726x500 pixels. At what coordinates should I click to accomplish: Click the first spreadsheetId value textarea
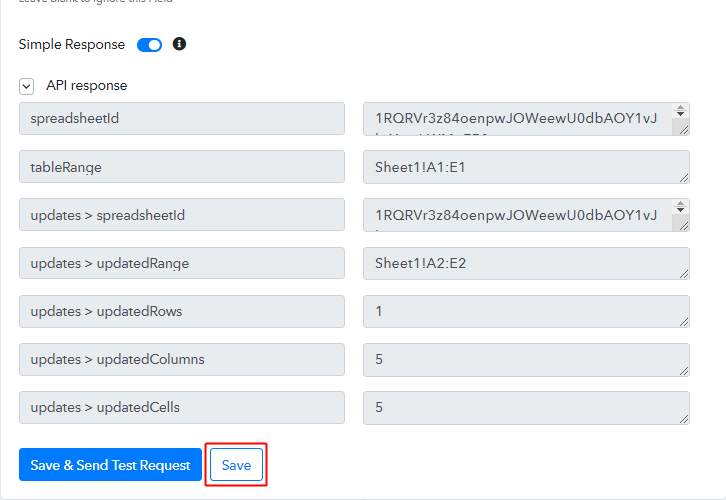pyautogui.click(x=526, y=119)
